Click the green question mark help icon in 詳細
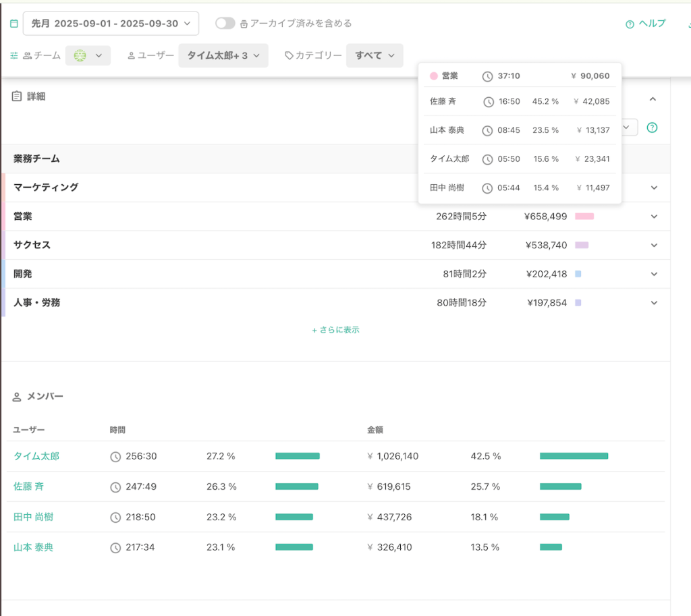Image resolution: width=691 pixels, height=616 pixels. click(652, 128)
